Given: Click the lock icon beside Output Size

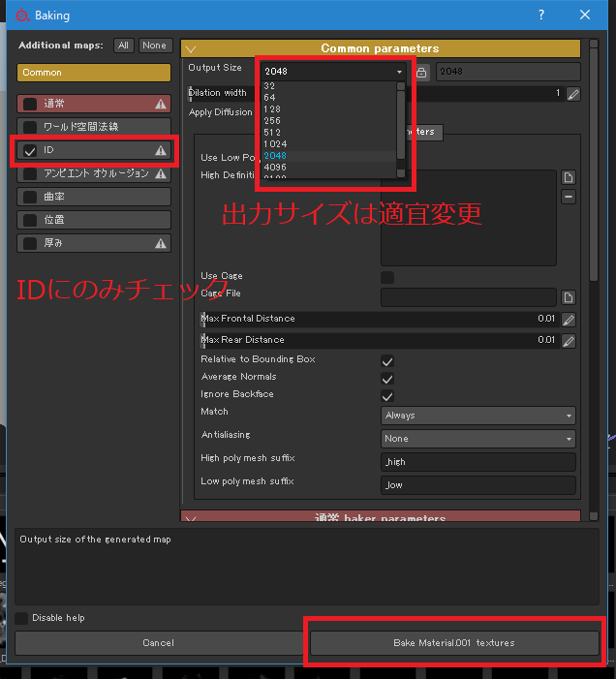Looking at the screenshot, I should (421, 72).
